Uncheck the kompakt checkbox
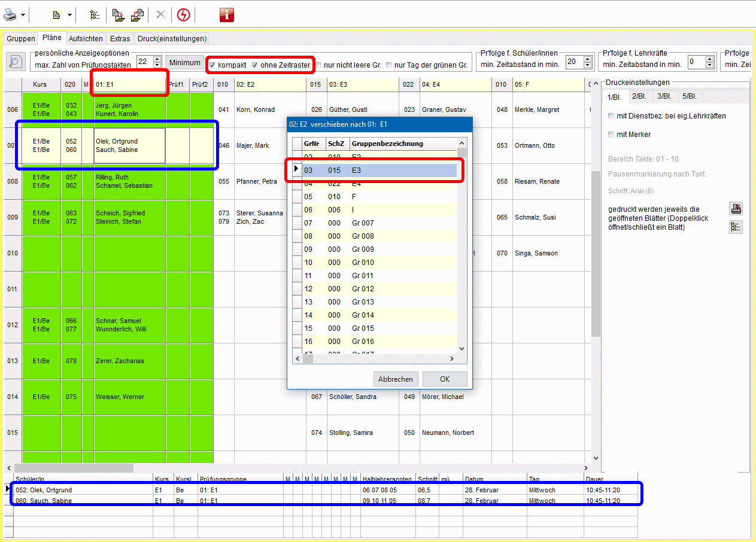The height and width of the screenshot is (542, 756). pos(212,65)
